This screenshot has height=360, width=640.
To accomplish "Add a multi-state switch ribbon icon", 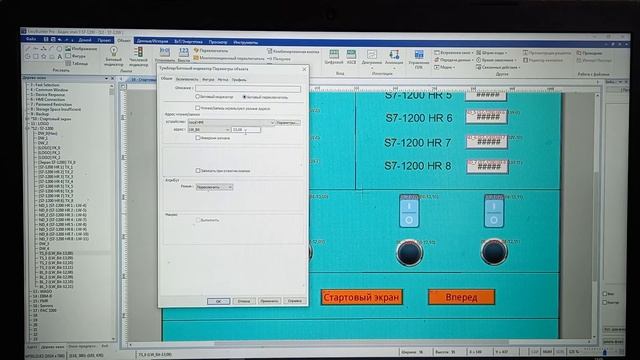I will [x=229, y=58].
